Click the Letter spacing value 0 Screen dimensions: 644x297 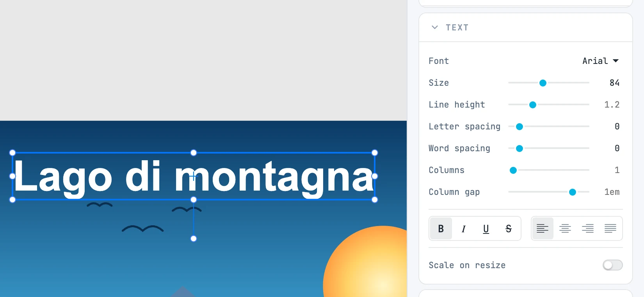617,126
